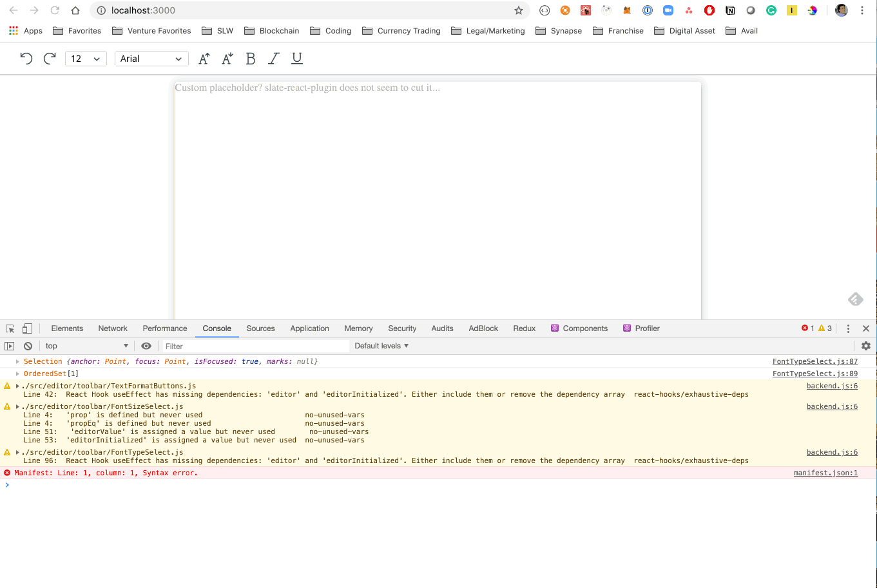Bookmark this page with the star icon
The height and width of the screenshot is (588, 877).
tap(519, 10)
